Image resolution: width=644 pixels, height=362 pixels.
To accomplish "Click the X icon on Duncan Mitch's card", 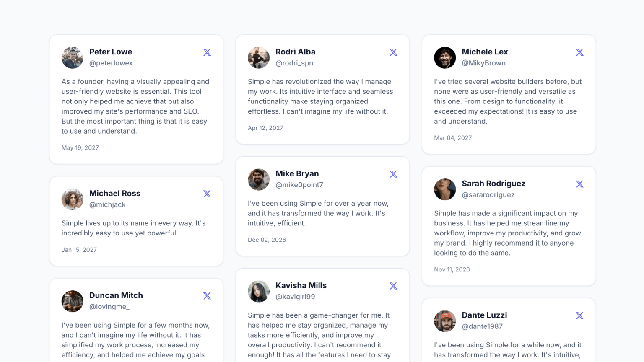I will 207,296.
